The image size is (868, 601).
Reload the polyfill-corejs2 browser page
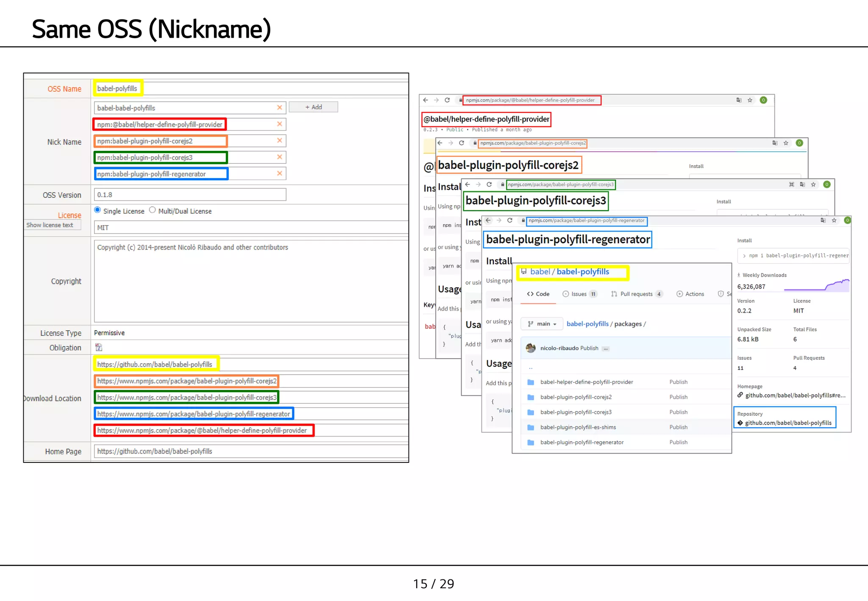(x=462, y=143)
